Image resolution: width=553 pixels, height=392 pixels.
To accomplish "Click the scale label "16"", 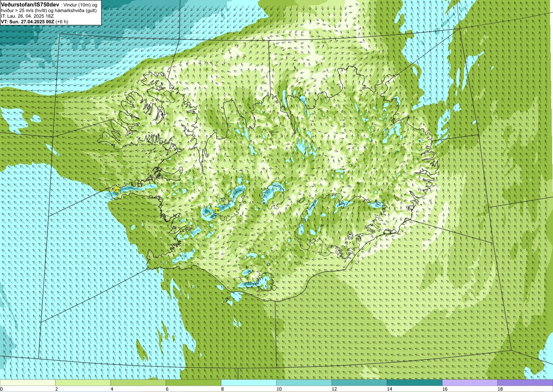I will [x=445, y=389].
